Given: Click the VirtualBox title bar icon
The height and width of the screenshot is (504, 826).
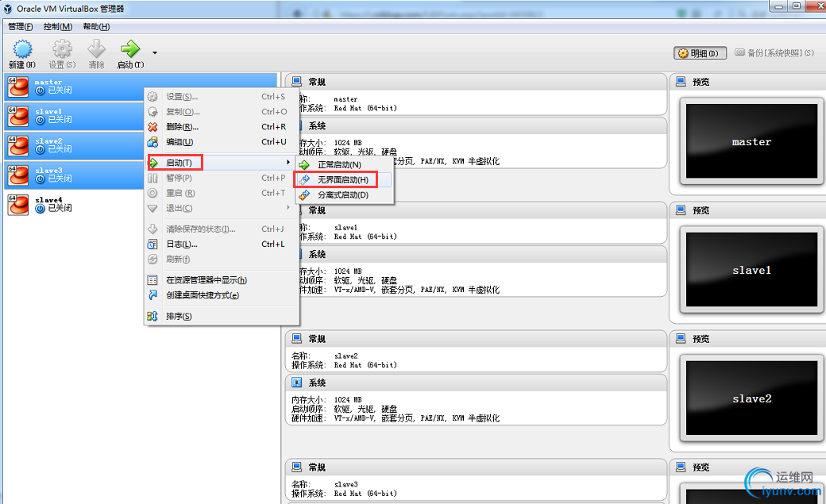Looking at the screenshot, I should point(8,9).
